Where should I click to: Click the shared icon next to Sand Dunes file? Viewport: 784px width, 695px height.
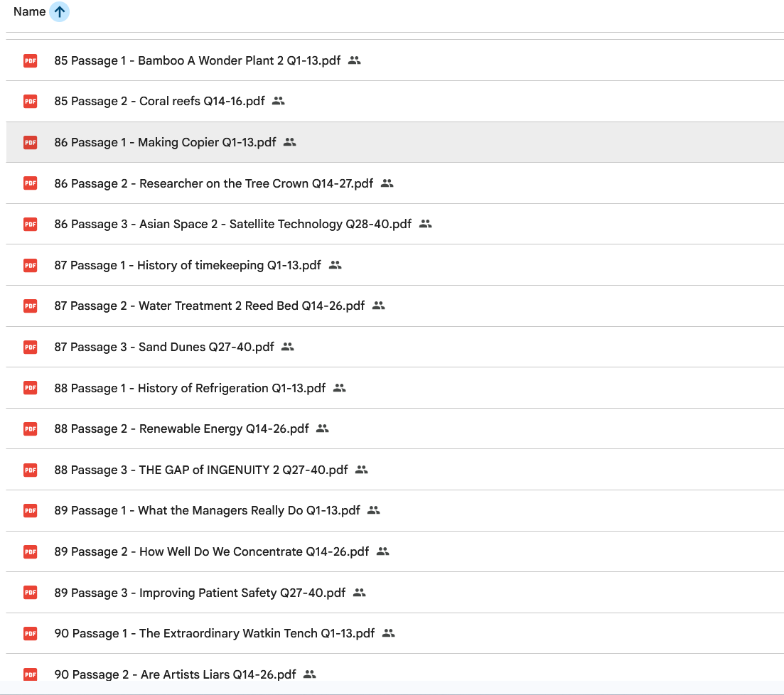[x=287, y=347]
